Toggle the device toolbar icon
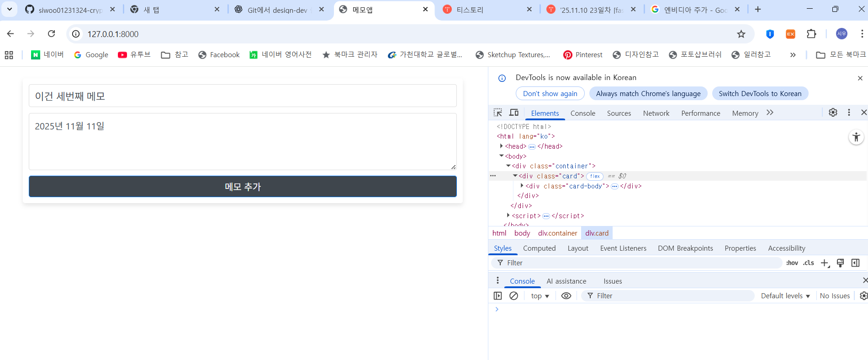Screen dimensions: 868x360 click(514, 113)
